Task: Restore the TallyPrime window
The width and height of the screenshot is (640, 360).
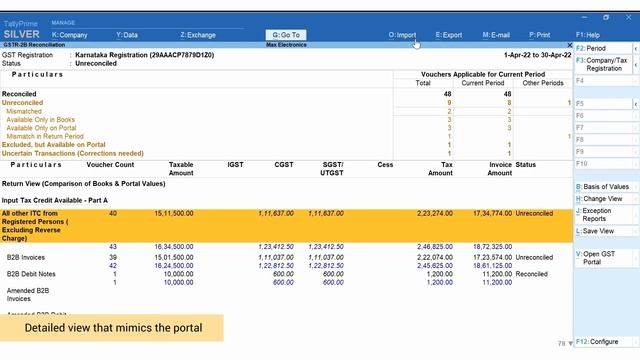Action: [606, 18]
